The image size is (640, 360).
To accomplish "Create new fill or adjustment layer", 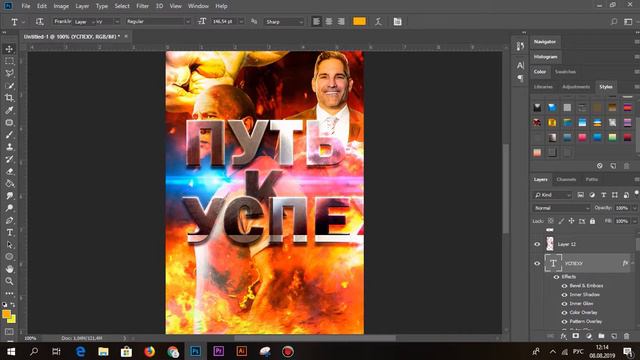I will coord(589,336).
